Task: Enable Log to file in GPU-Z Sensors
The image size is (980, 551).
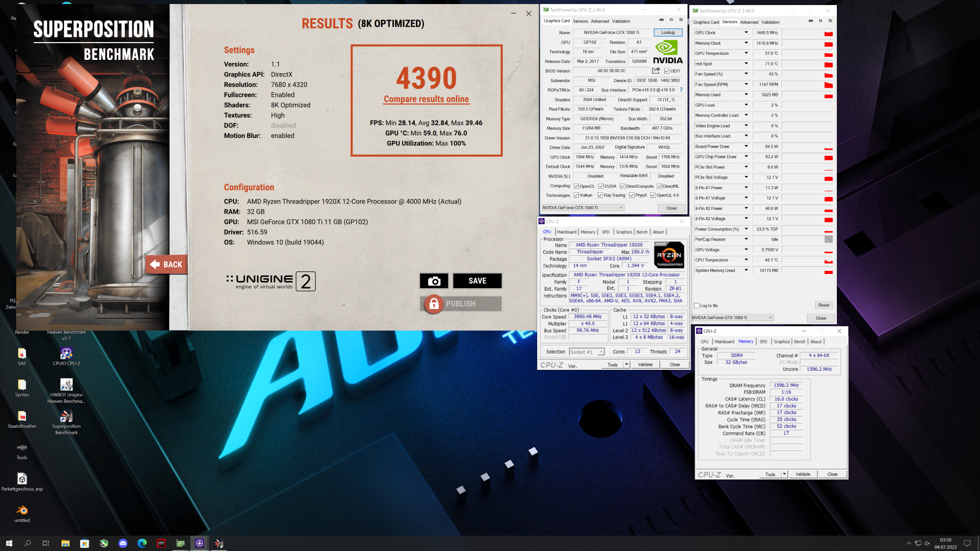Action: click(x=697, y=305)
